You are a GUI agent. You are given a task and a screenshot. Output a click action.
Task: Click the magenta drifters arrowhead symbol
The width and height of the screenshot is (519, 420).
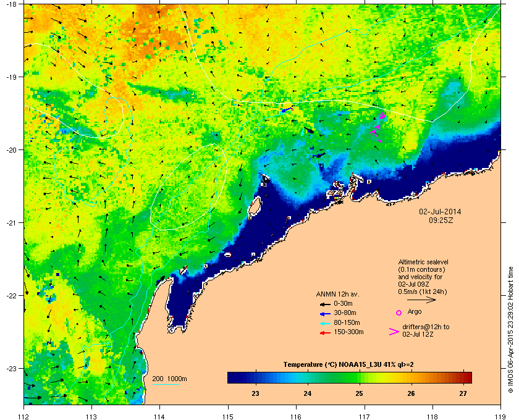pos(394,332)
